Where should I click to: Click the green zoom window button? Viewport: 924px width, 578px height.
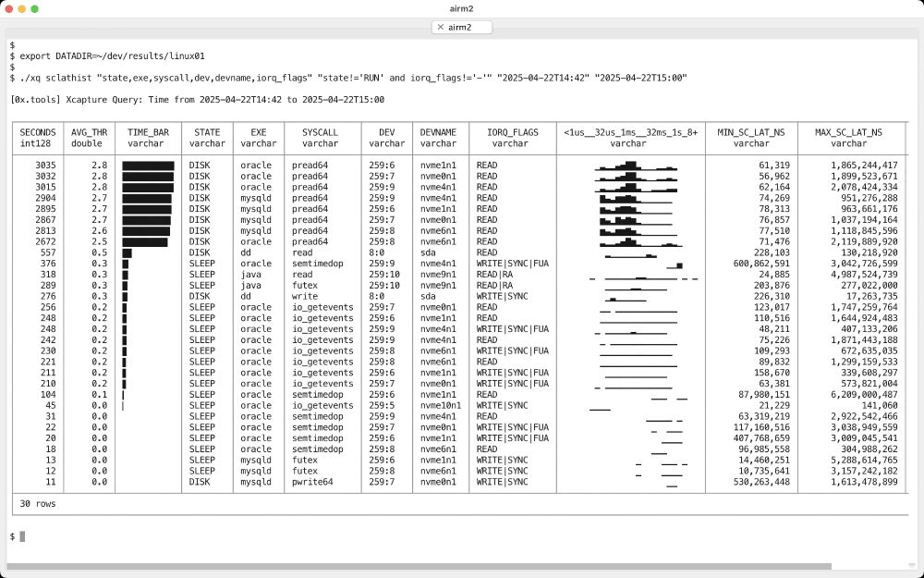pyautogui.click(x=35, y=9)
